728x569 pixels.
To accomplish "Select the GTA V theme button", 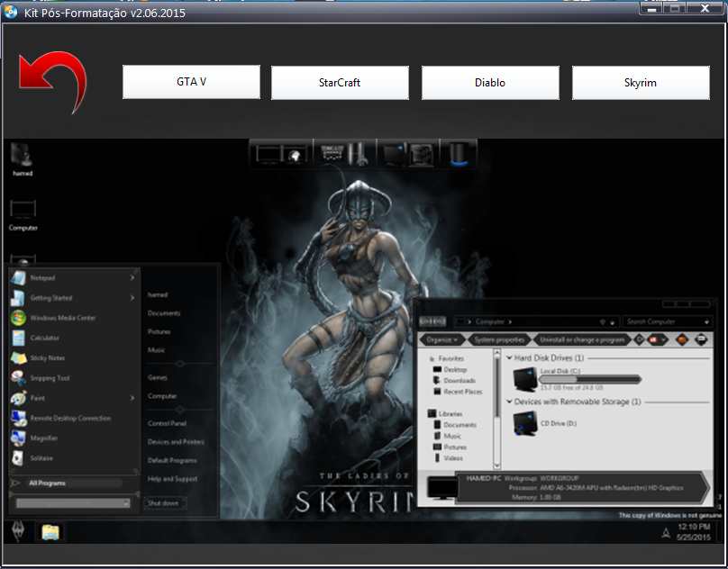I will click(191, 82).
